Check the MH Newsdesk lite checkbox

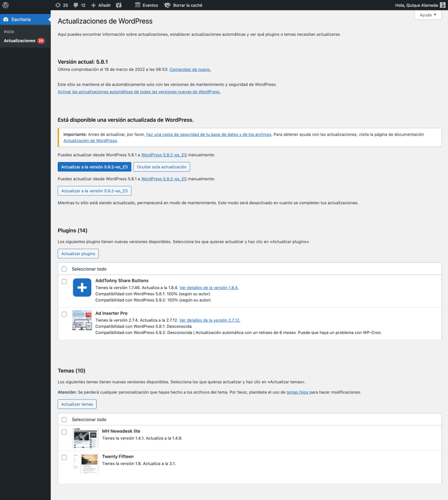tap(64, 432)
